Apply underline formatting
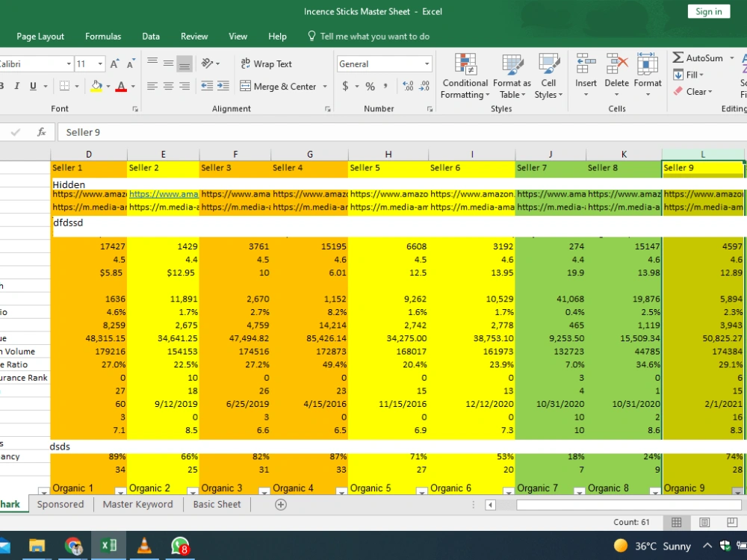747x560 pixels. tap(33, 86)
